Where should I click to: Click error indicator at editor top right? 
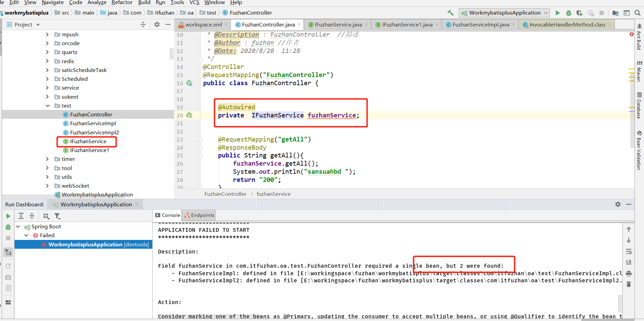click(631, 34)
